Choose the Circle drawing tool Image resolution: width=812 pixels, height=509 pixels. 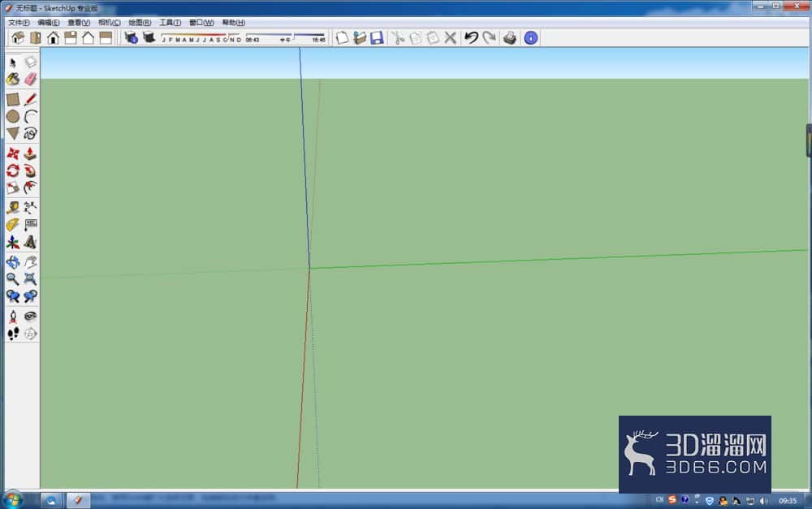[13, 117]
